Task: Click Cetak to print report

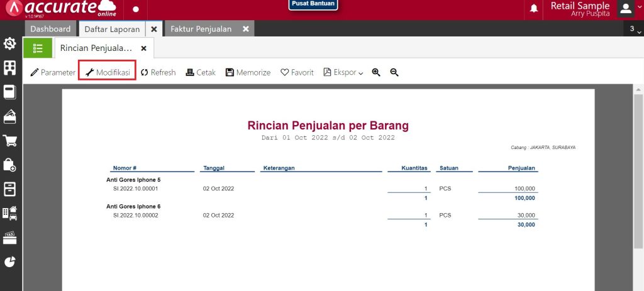Action: [x=201, y=72]
